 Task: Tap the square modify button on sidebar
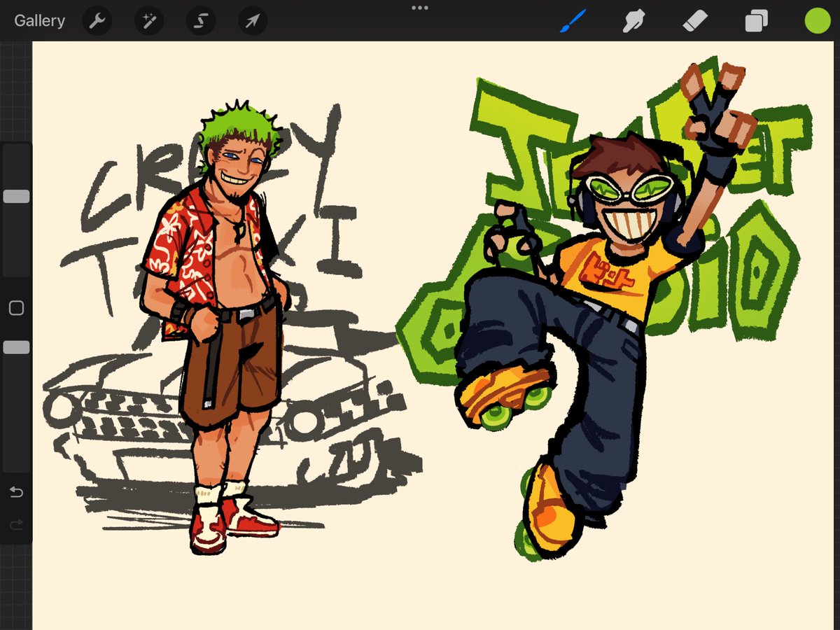16,308
